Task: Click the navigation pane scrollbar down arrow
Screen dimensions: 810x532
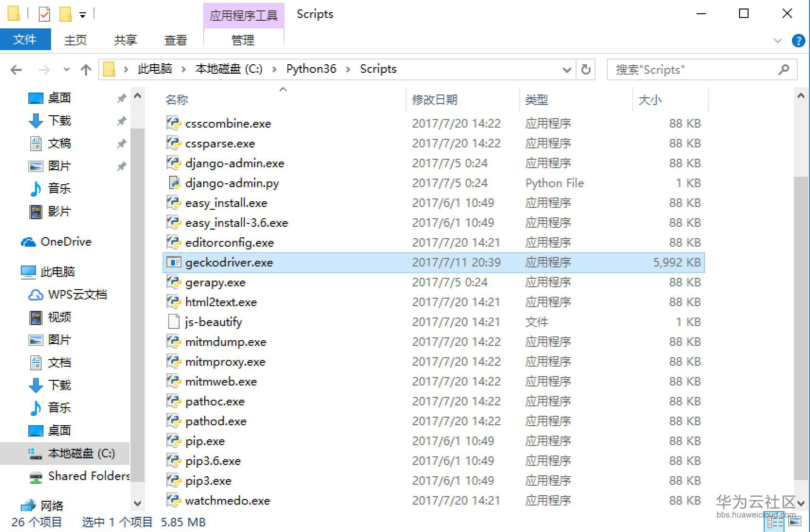Action: click(x=138, y=503)
